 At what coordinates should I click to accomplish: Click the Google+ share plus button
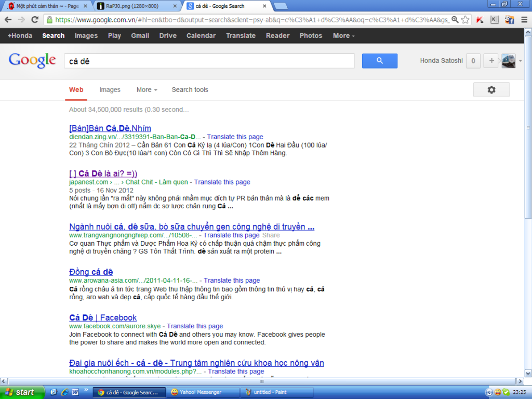491,61
